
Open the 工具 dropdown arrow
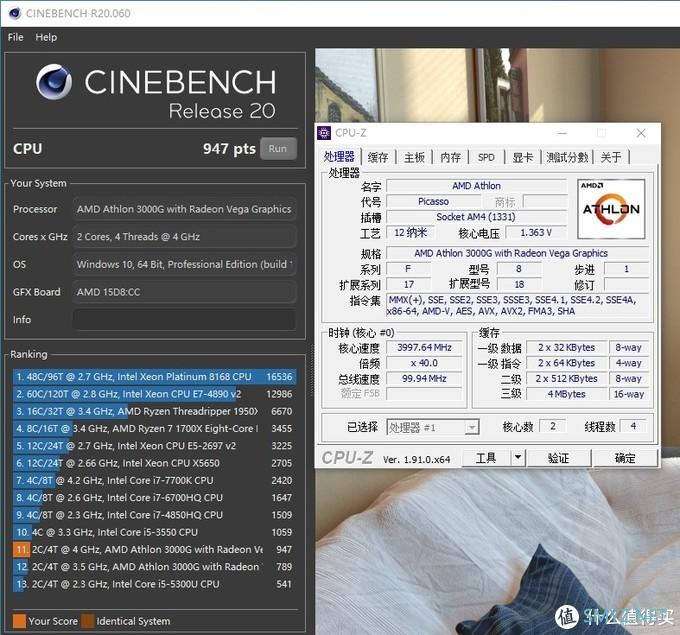[518, 458]
